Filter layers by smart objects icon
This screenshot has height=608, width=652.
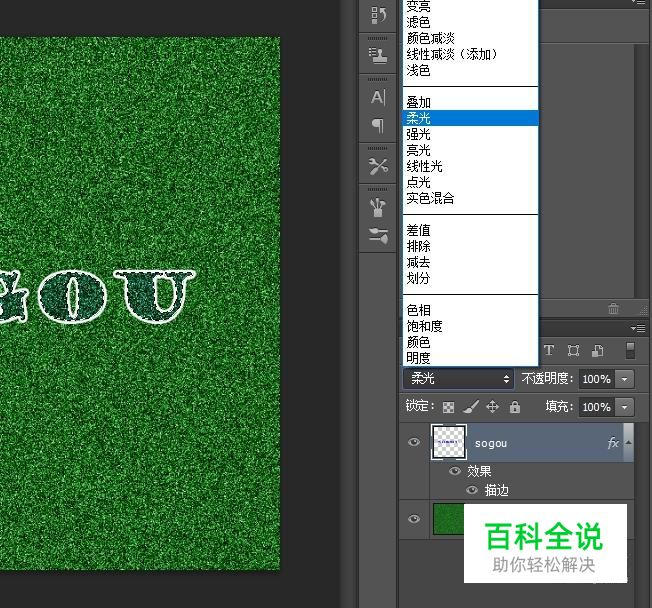tap(598, 351)
